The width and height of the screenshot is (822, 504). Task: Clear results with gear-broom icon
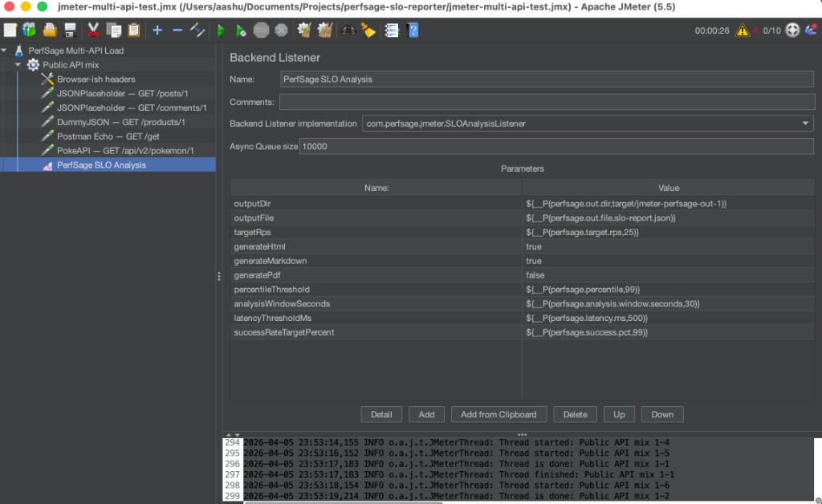click(x=304, y=30)
